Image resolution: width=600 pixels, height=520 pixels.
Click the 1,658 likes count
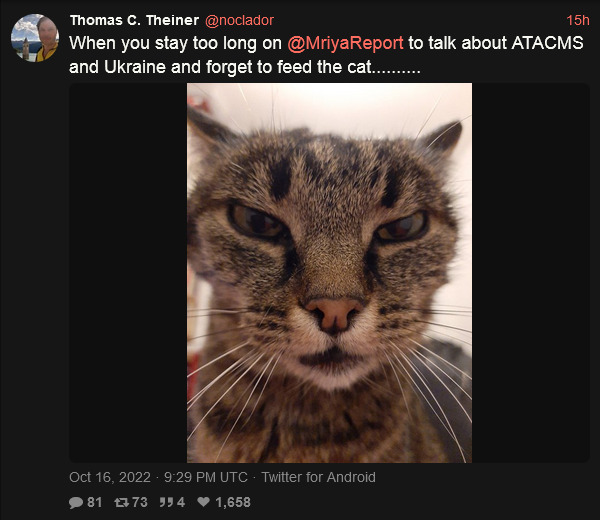tap(232, 502)
